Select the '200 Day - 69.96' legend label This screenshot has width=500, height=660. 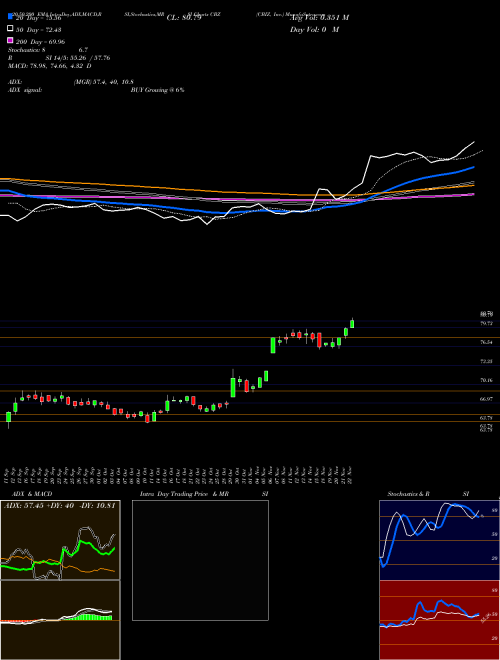(40, 41)
